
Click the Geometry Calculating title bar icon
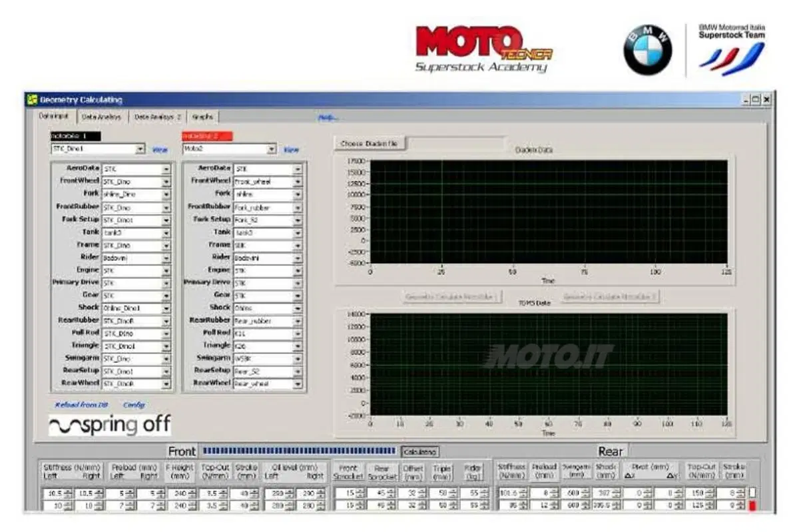click(31, 99)
